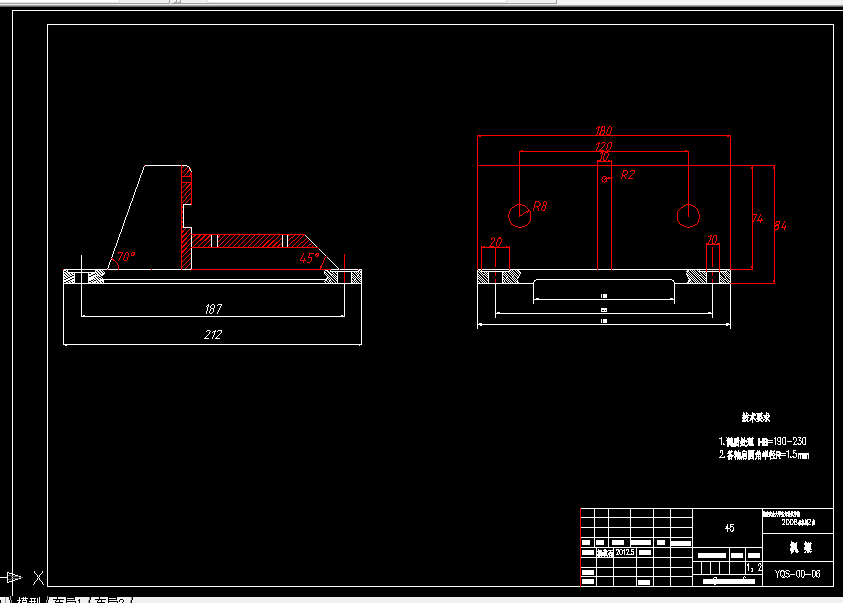Click the R=1.5mm technical note line
Viewport: 843px width, 603px height.
tap(763, 455)
